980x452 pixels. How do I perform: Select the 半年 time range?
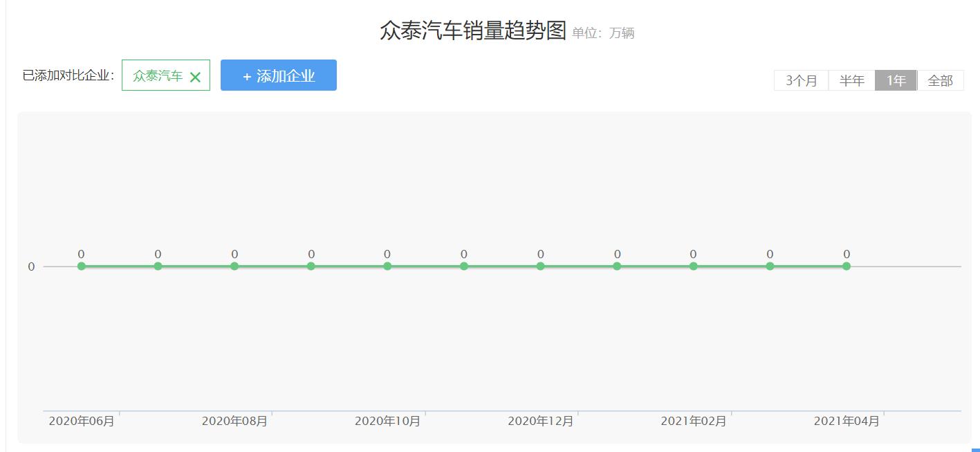tap(851, 80)
